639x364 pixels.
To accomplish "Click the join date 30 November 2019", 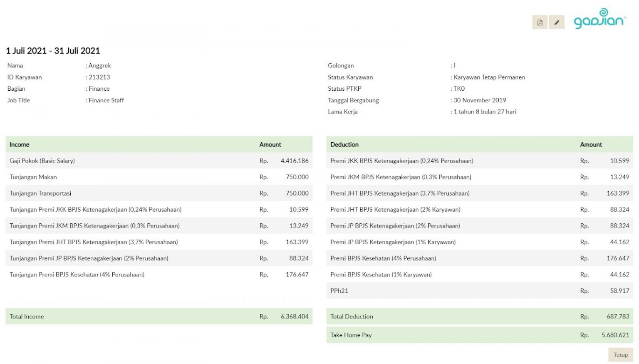I will [480, 100].
